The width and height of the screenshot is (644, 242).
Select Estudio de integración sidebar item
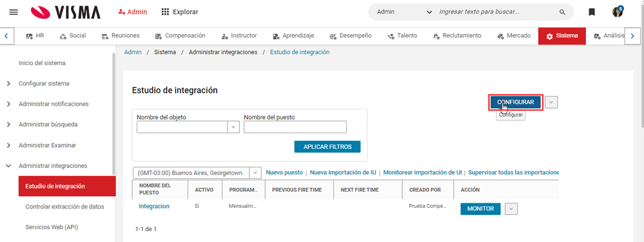[x=67, y=186]
